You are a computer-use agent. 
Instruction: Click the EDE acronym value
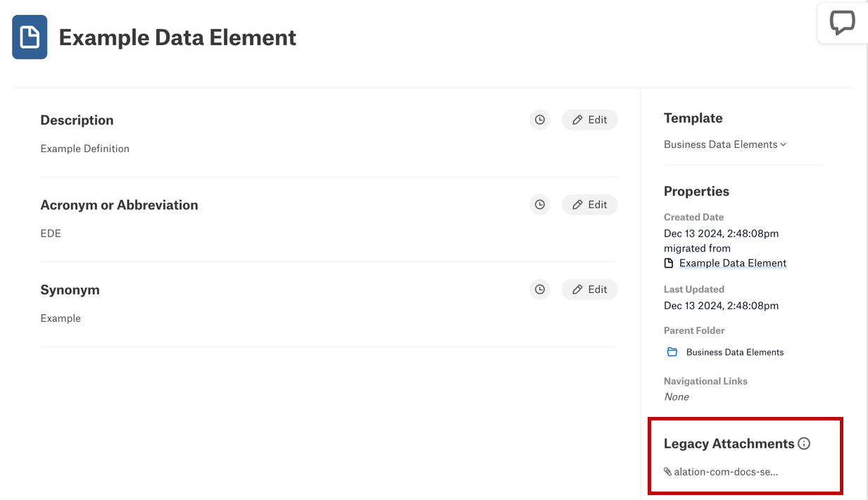coord(51,233)
